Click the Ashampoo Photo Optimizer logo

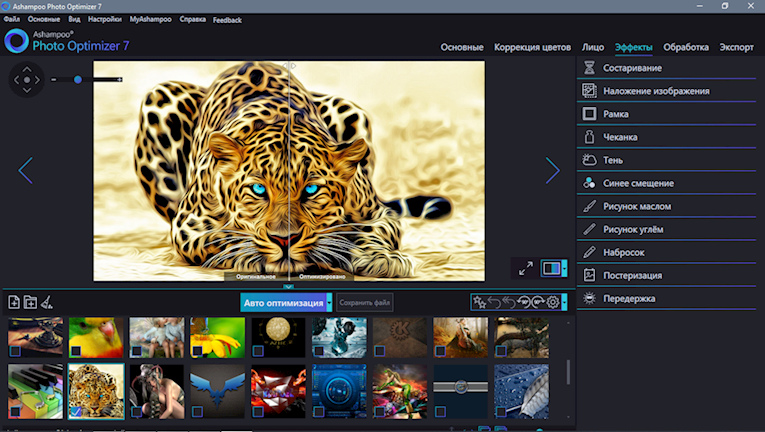17,41
